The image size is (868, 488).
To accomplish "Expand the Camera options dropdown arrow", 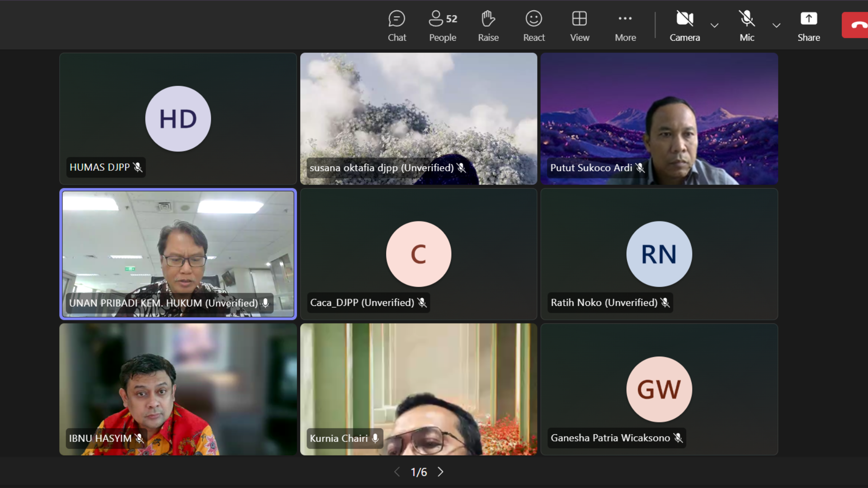I will click(x=714, y=26).
